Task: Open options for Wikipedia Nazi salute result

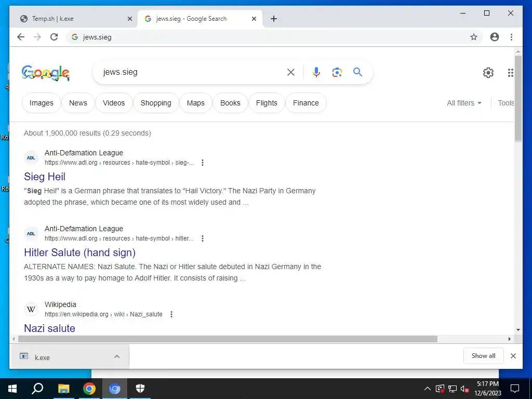Action: click(x=171, y=314)
